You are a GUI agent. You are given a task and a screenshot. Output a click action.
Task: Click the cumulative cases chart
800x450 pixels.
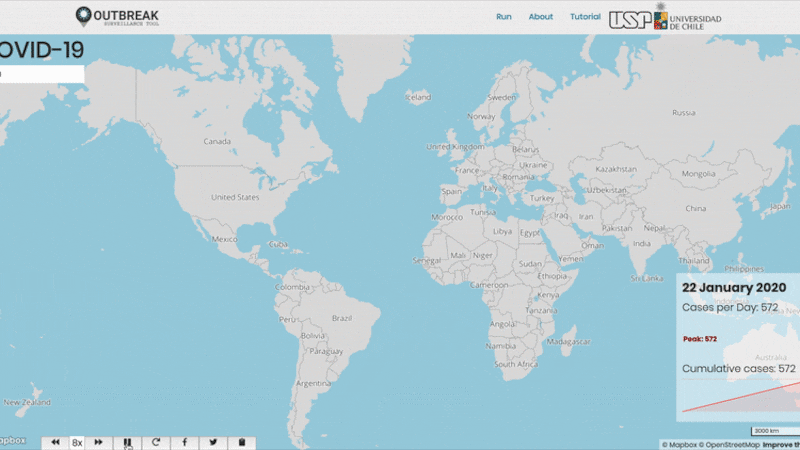click(740, 395)
